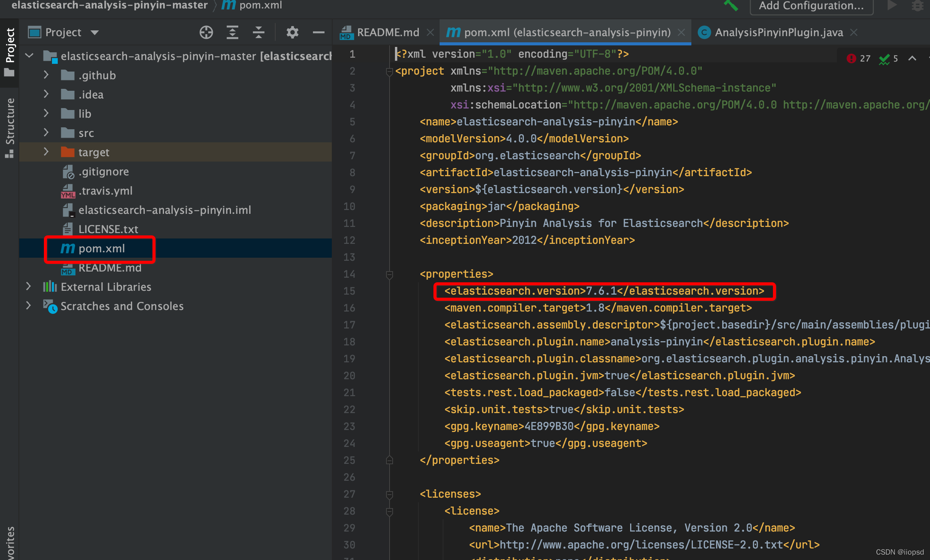930x560 pixels.
Task: Click inceptionYear value 2012
Action: [x=524, y=240]
